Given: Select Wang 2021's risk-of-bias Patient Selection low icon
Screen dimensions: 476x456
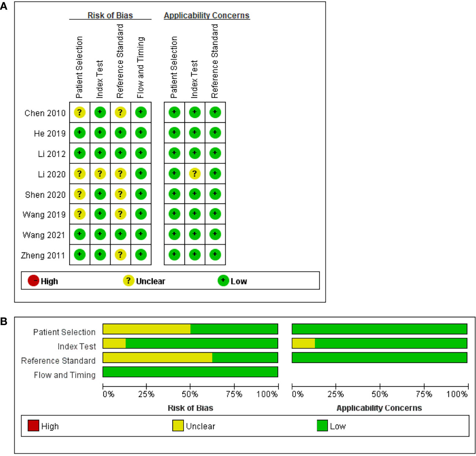Looking at the screenshot, I should click(80, 234).
